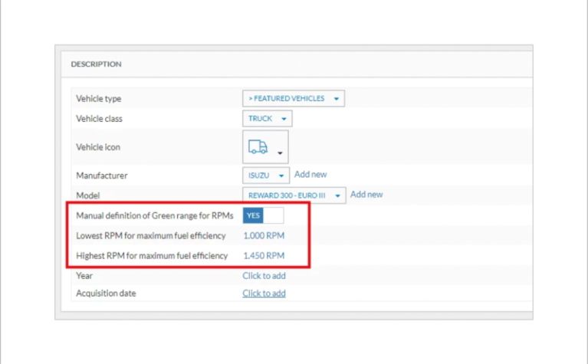Edit the highest RPM value 1.450 RPM

264,256
